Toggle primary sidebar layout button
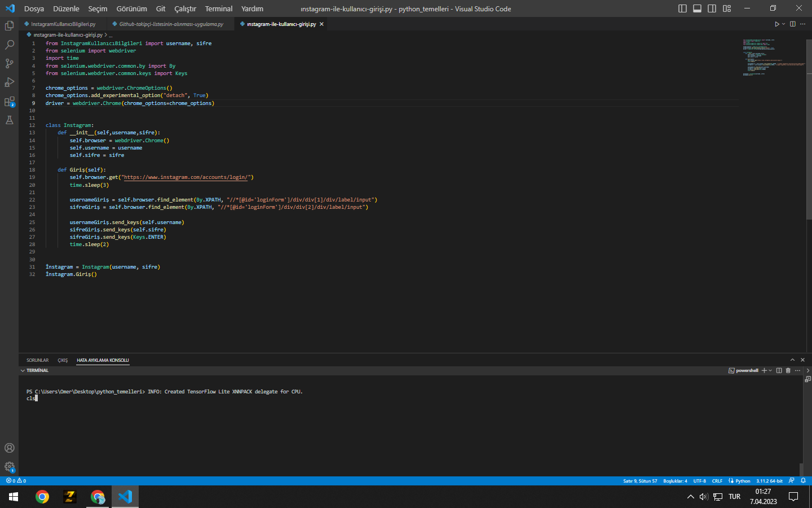 (682, 8)
